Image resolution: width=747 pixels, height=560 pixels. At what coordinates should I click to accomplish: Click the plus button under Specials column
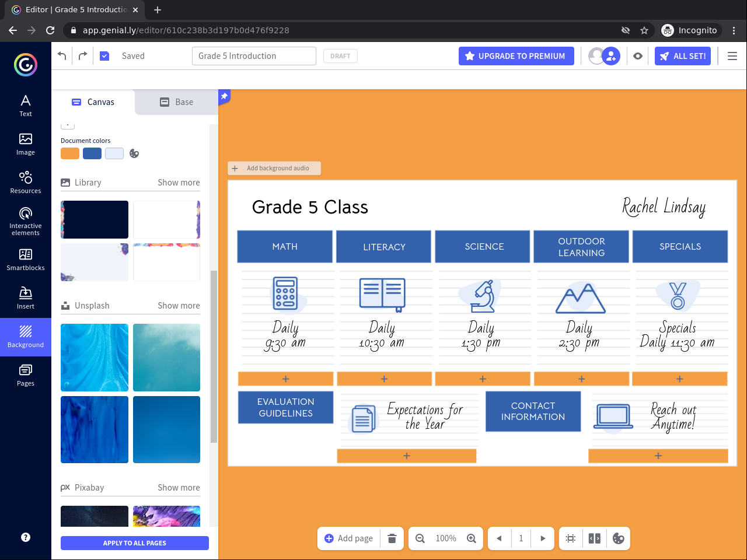680,379
